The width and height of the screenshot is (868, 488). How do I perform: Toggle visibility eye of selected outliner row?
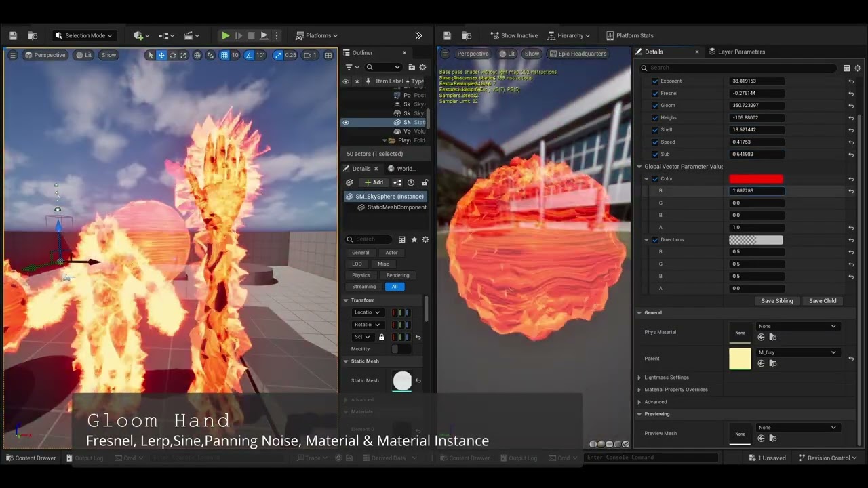point(346,123)
